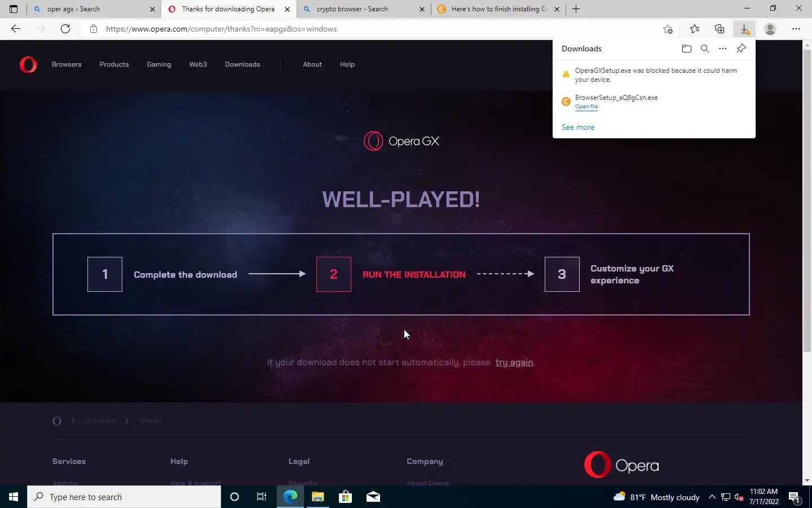Open the tab actions menu icon
This screenshot has height=508, width=812.
[x=14, y=9]
